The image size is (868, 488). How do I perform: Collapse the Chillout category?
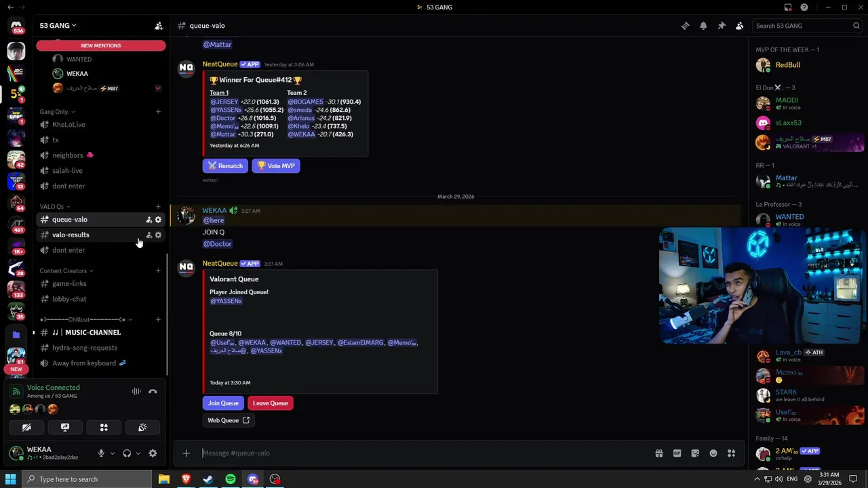click(x=85, y=320)
